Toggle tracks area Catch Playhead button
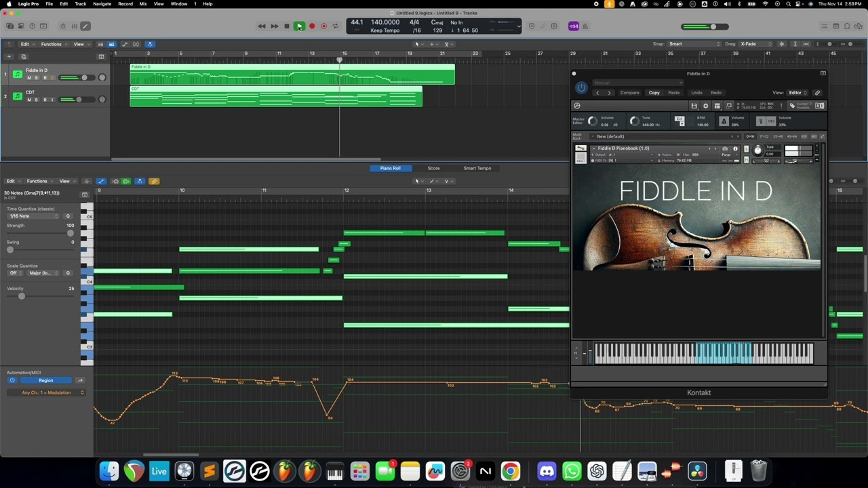 click(x=149, y=44)
